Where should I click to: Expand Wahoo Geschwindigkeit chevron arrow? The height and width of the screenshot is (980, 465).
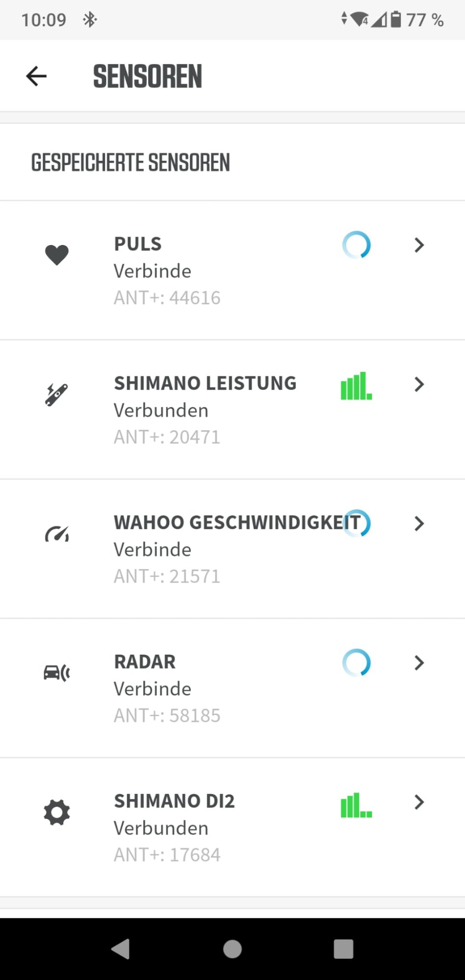click(419, 524)
